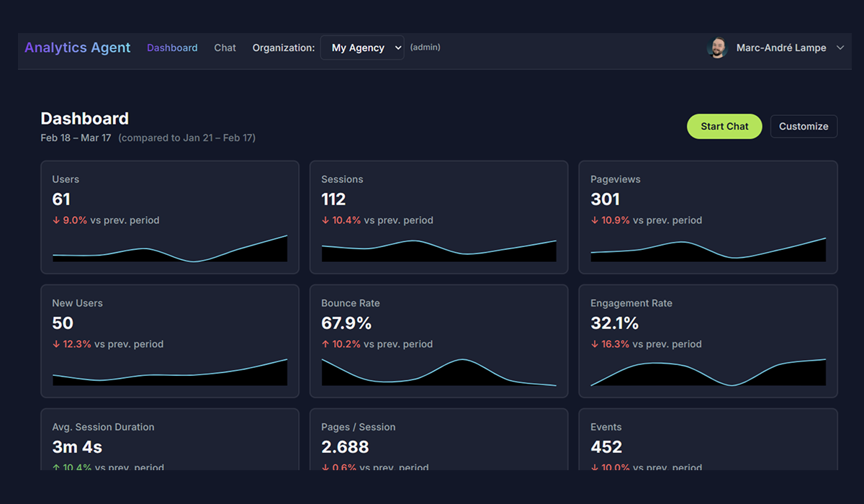Click the Sessions value 112
The image size is (864, 504).
(333, 199)
